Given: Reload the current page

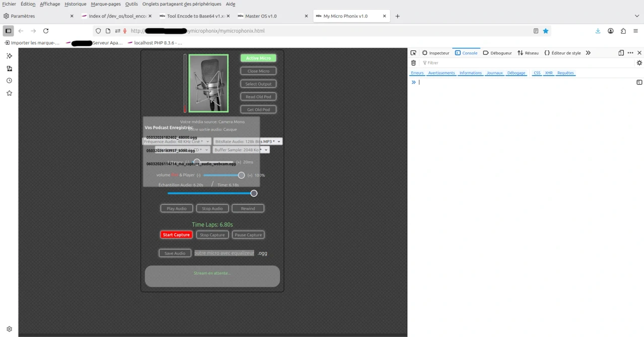Looking at the screenshot, I should pos(46,31).
